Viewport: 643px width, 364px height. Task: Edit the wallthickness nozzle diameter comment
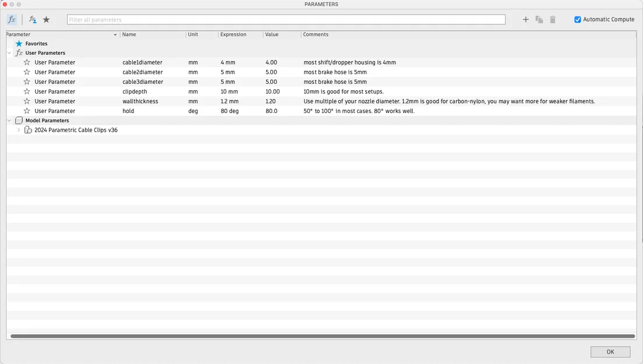point(449,101)
